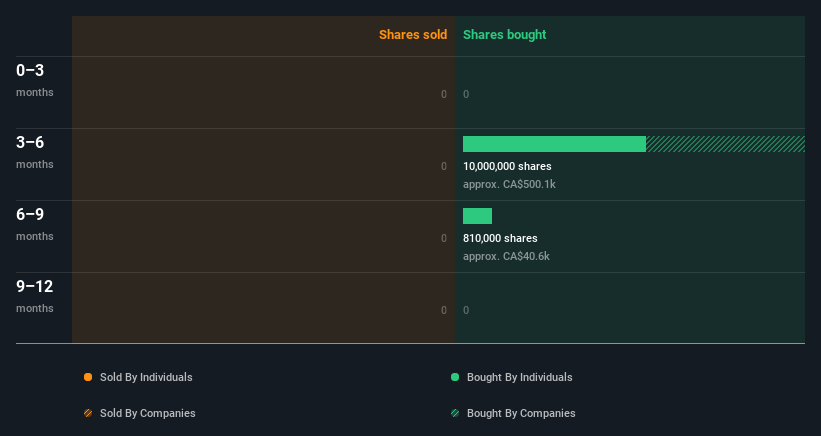Select the Sold By Individuals legend label
The width and height of the screenshot is (821, 436).
[146, 377]
